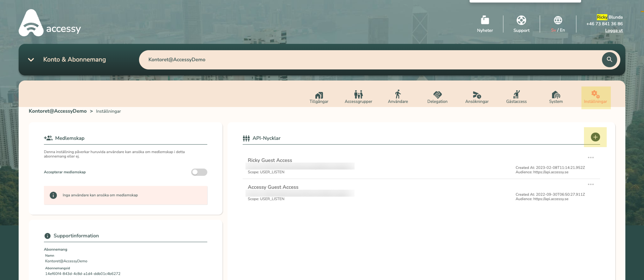Open the Accessgrupper icon
Image resolution: width=644 pixels, height=280 pixels.
pos(358,94)
